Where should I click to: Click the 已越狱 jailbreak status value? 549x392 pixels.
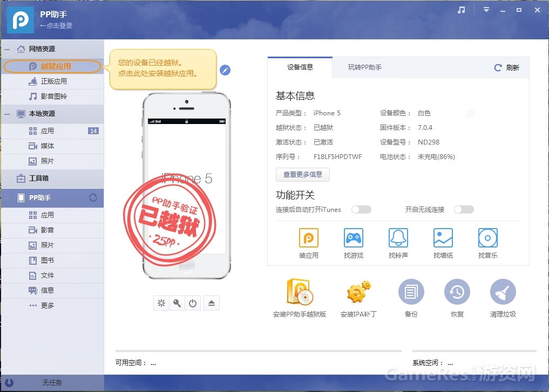323,128
